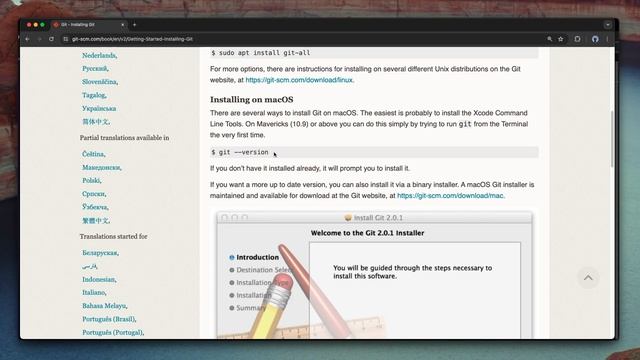Switch to Српски translation
This screenshot has width=640, height=360.
[94, 194]
